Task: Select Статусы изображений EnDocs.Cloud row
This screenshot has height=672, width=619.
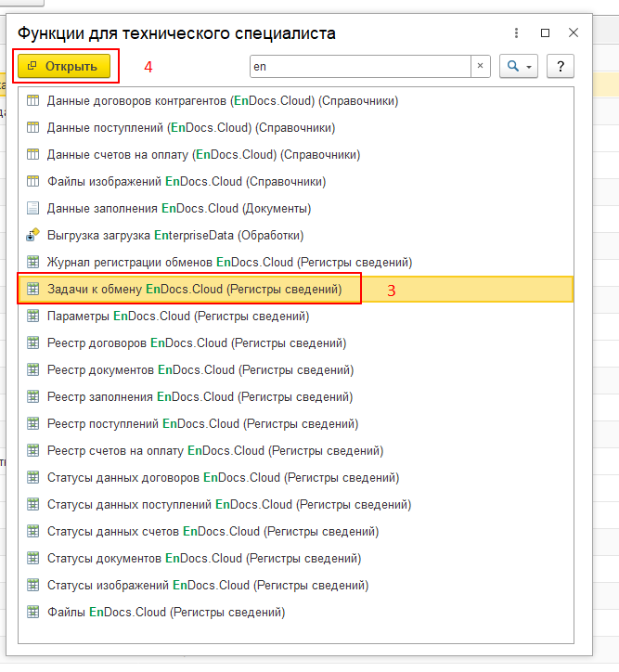Action: point(295,585)
